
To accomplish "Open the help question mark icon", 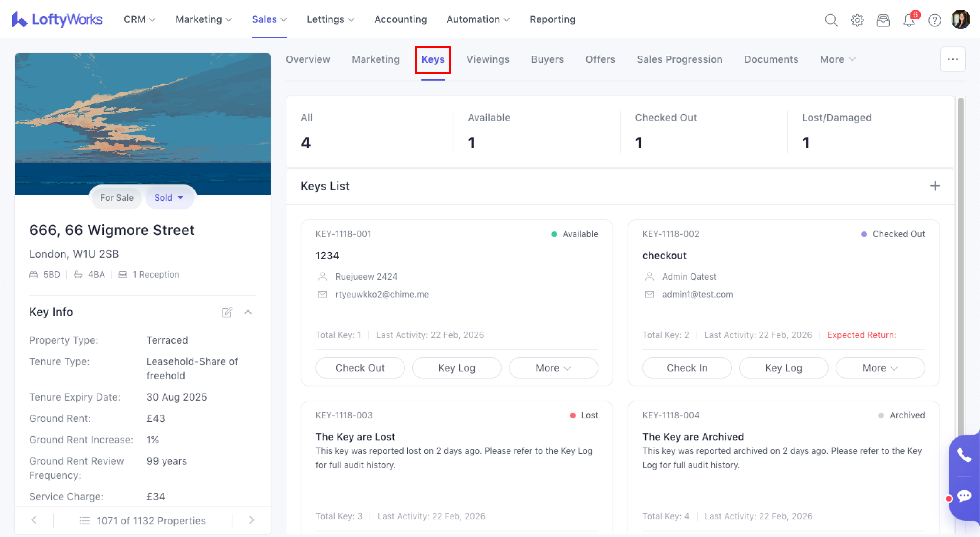I will click(x=935, y=20).
